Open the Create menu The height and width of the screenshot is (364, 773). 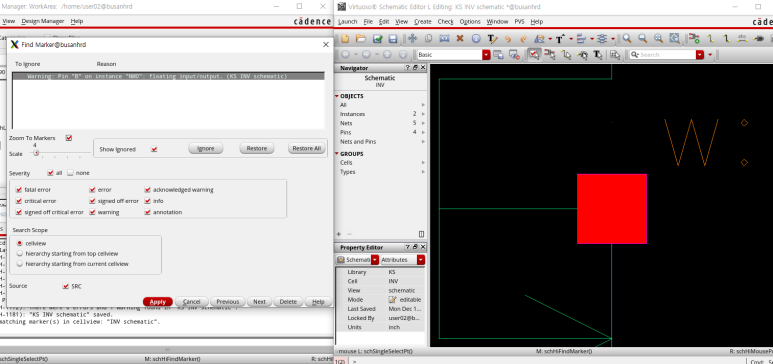pyautogui.click(x=422, y=22)
